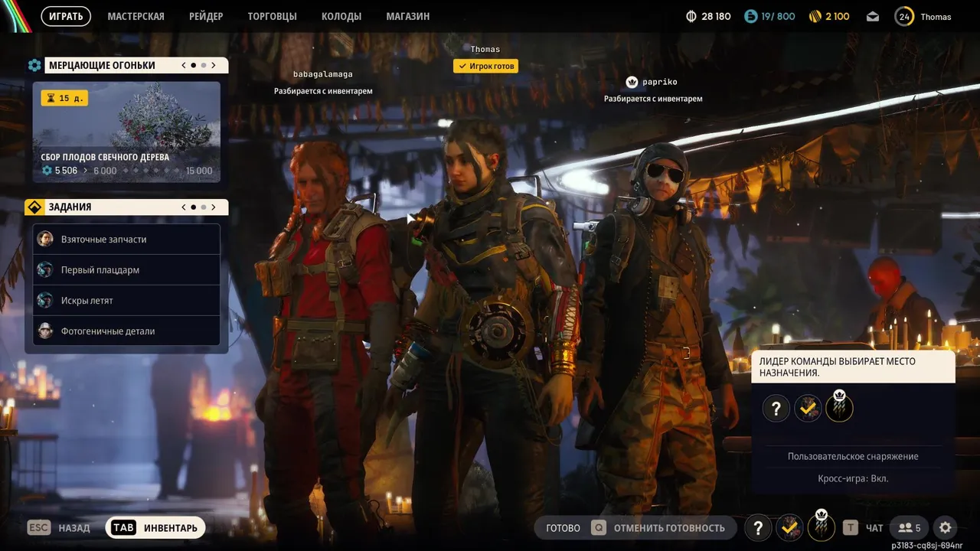
Task: Open the Фотогеничные детали quest
Action: (126, 331)
